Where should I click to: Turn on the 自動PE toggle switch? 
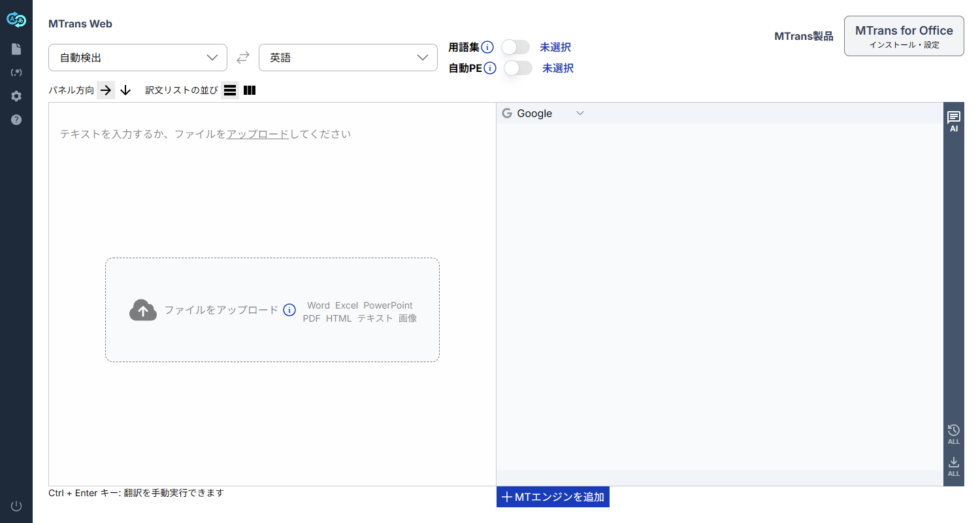517,68
